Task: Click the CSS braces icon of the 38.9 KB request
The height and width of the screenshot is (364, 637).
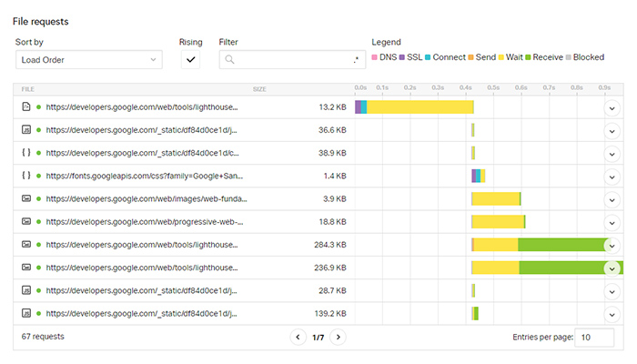Action: tap(26, 153)
